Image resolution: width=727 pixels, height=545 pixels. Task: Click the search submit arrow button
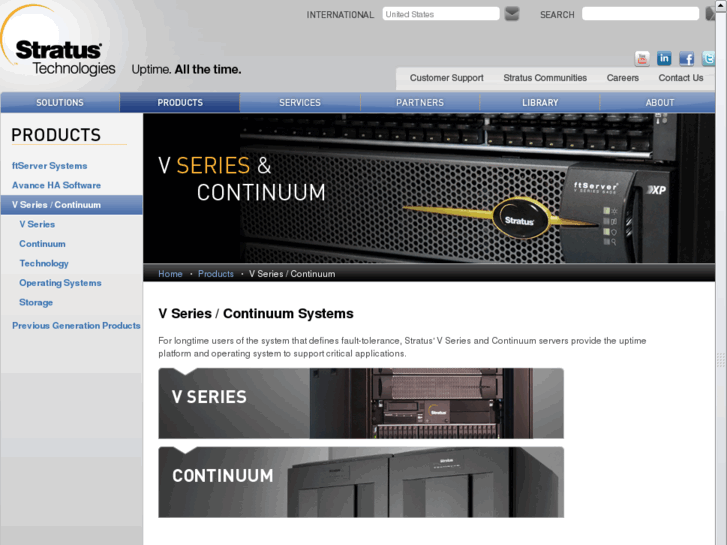point(710,14)
